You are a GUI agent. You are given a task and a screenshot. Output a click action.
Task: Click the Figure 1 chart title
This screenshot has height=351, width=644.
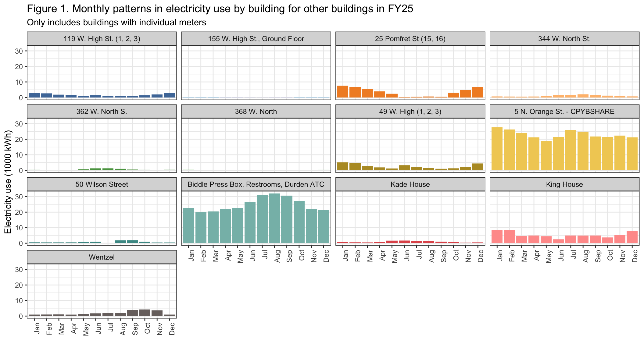[x=220, y=9]
